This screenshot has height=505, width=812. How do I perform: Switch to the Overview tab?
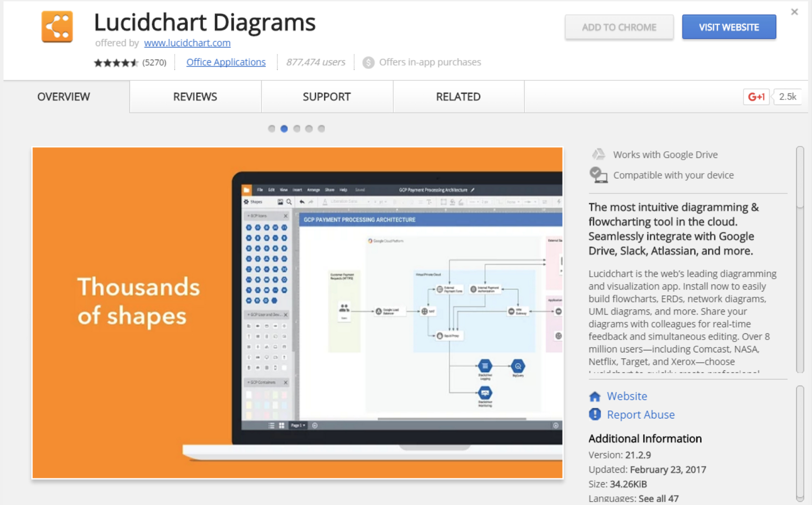tap(64, 97)
